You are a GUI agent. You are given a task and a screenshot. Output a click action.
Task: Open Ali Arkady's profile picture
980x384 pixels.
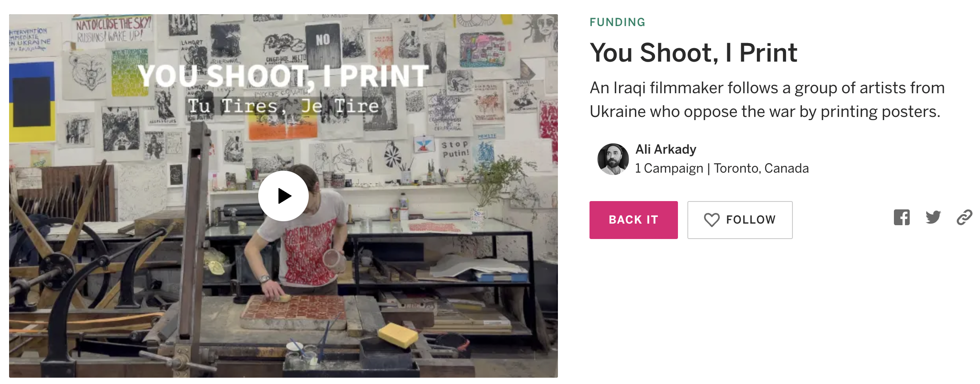tap(613, 159)
